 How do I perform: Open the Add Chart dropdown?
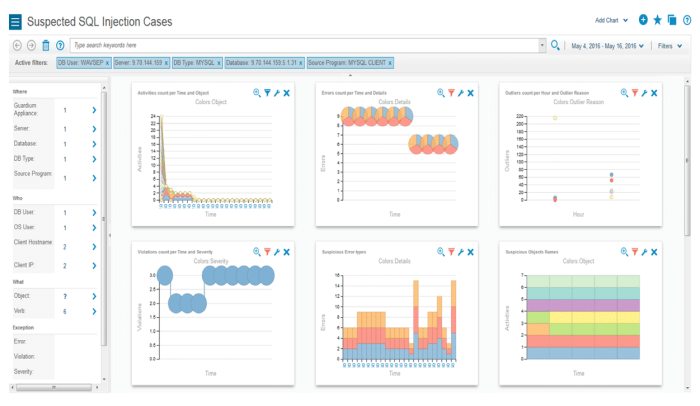(x=614, y=20)
